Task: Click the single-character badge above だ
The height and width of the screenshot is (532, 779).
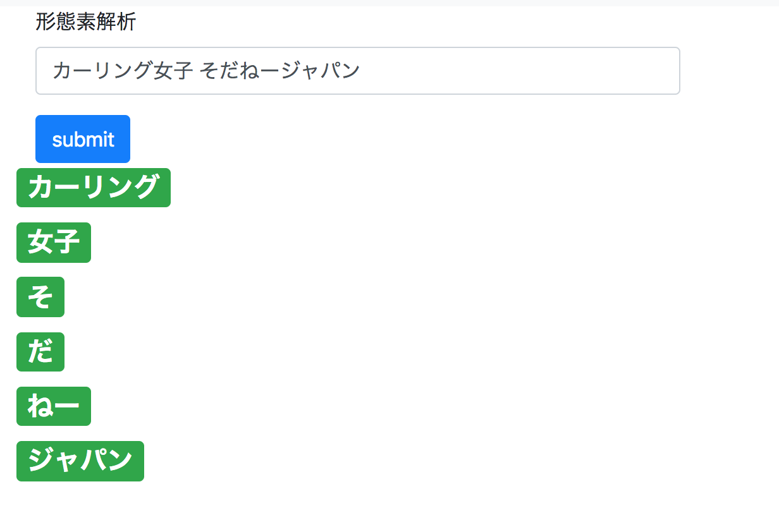Action: click(40, 297)
